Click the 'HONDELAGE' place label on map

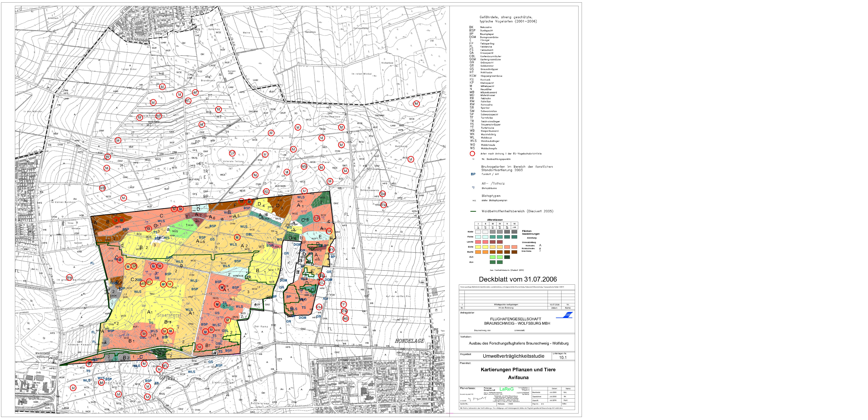409,341
